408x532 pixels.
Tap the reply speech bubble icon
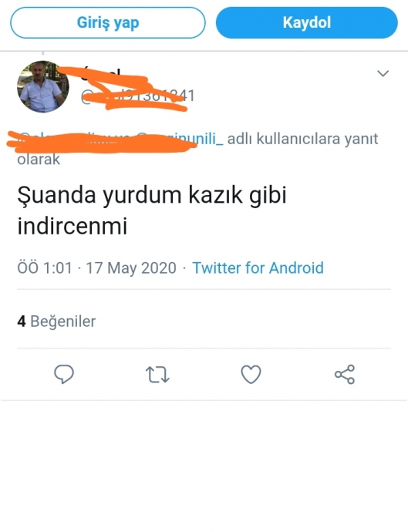coord(64,374)
